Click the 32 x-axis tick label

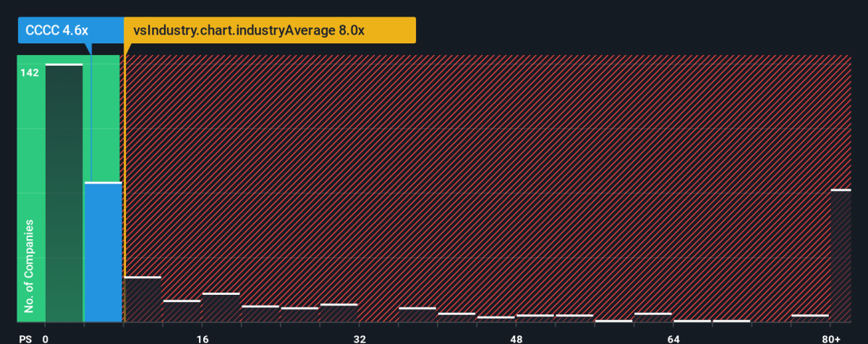359,338
